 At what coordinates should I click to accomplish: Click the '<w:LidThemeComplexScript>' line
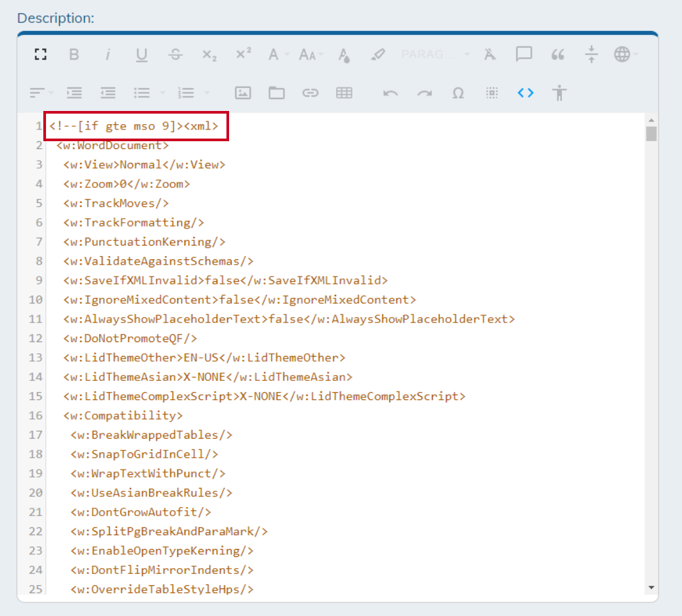coord(265,396)
